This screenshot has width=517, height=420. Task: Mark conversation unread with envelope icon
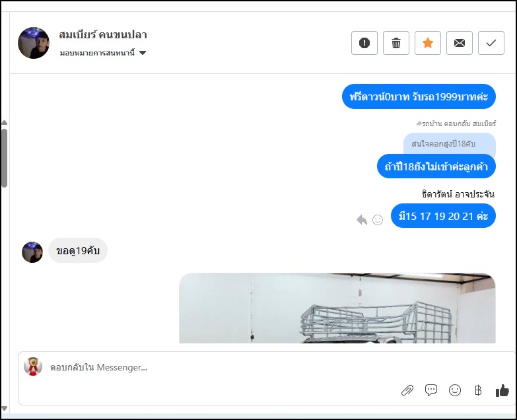click(x=460, y=43)
